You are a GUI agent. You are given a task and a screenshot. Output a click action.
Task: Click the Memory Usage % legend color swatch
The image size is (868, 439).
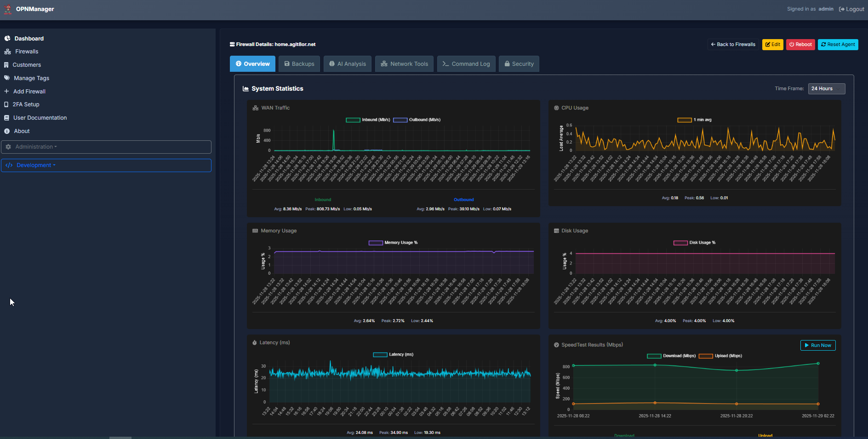tap(376, 243)
